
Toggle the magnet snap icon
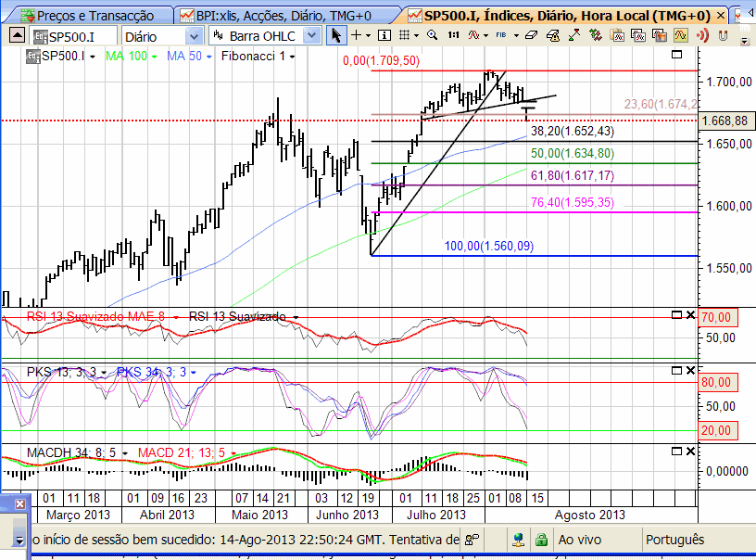click(723, 35)
